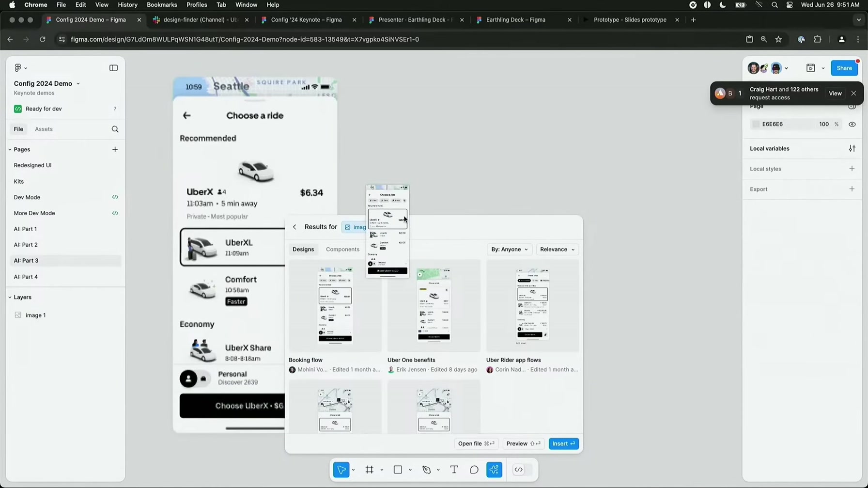Click View on access request

[835, 93]
